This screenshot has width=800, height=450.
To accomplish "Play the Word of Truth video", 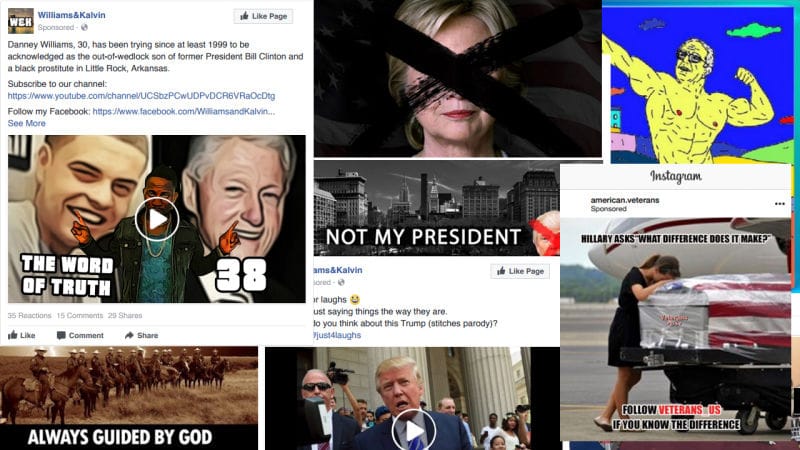I will coord(157,219).
